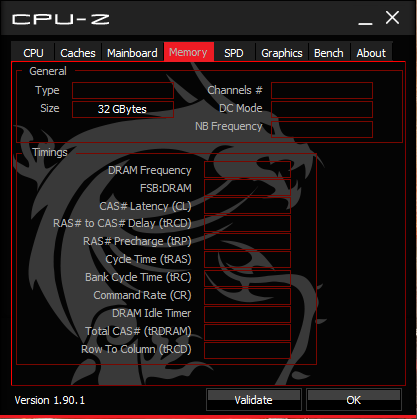Screen dimensions: 417x419
Task: Click the OK button
Action: [x=354, y=400]
